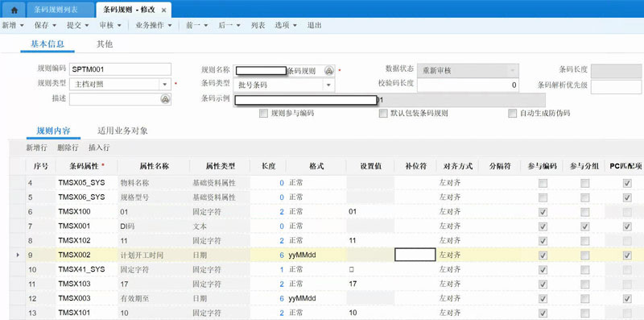Sort by the 条码属性 column header
The image size is (644, 320).
click(x=87, y=166)
